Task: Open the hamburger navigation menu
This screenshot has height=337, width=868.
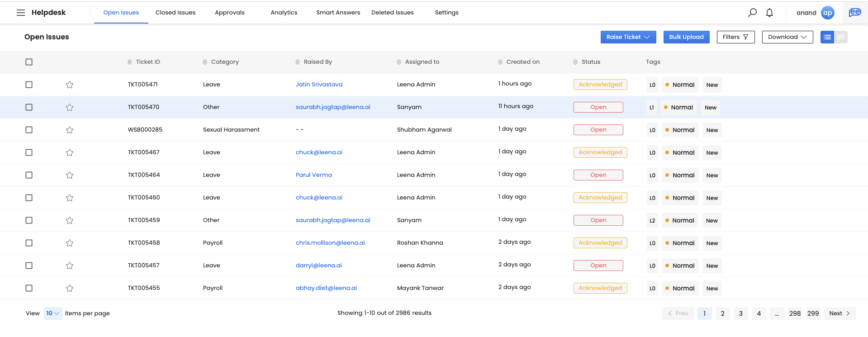Action: click(x=21, y=13)
